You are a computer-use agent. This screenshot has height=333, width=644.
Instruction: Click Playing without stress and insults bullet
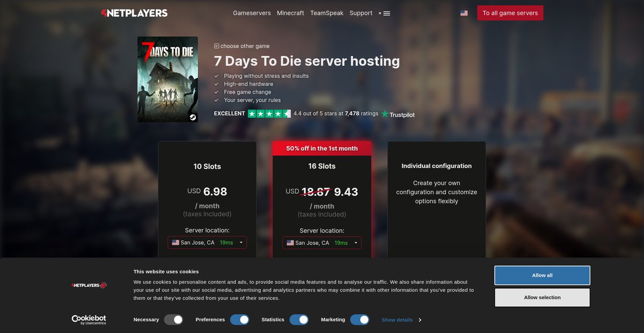pyautogui.click(x=266, y=76)
